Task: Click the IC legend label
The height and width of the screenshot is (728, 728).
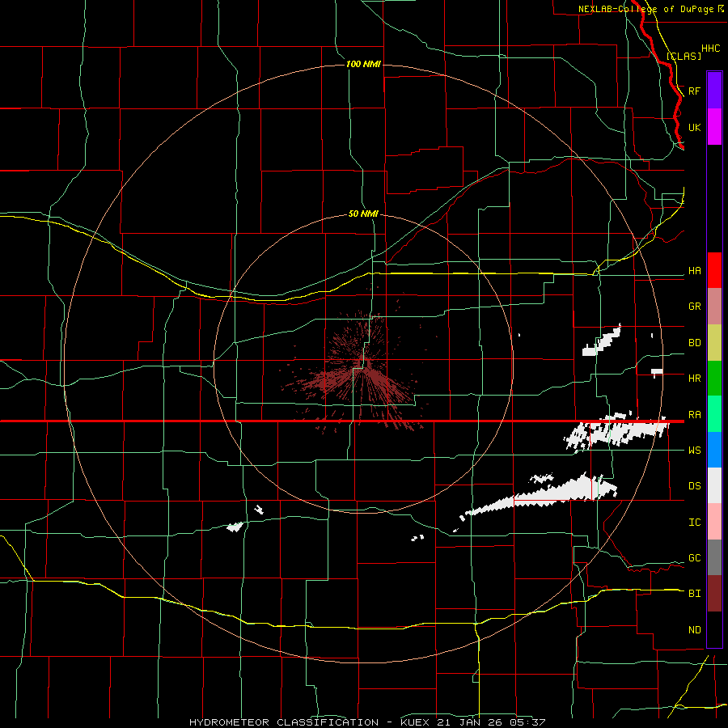Action: pos(694,523)
